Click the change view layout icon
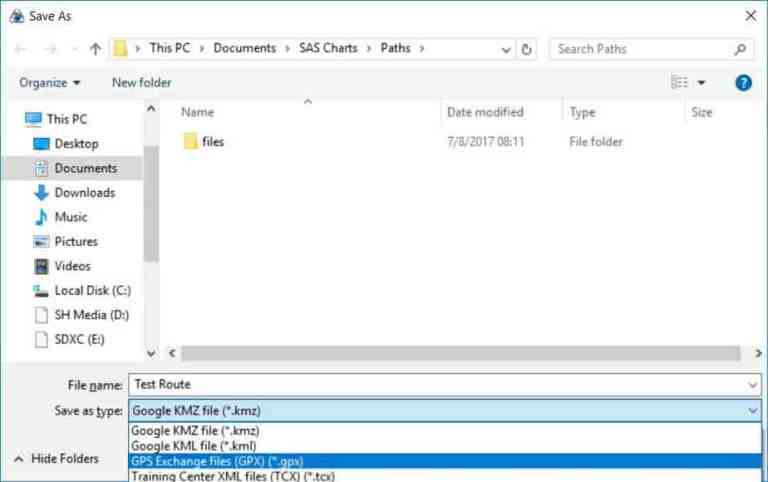 coord(680,83)
